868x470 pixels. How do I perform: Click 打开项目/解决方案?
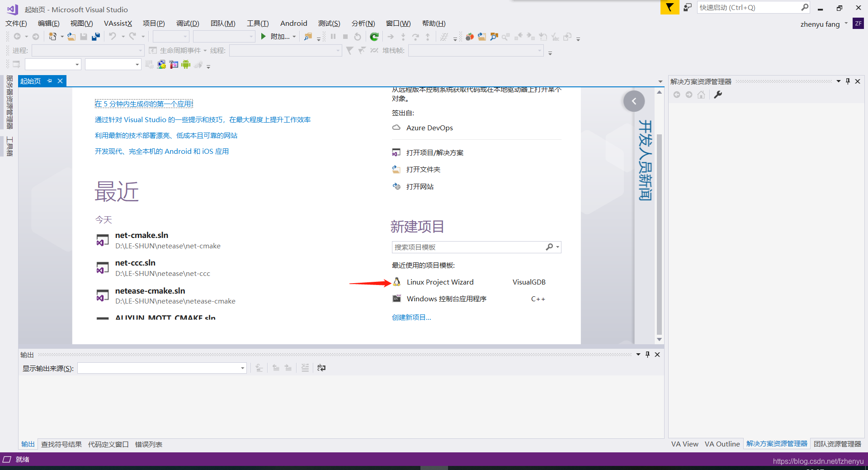coord(428,153)
